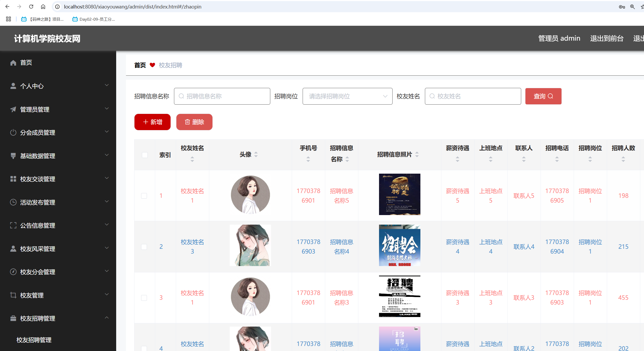Image resolution: width=644 pixels, height=351 pixels.
Task: Click the power icon next to 分会成员管理
Action: (x=13, y=132)
